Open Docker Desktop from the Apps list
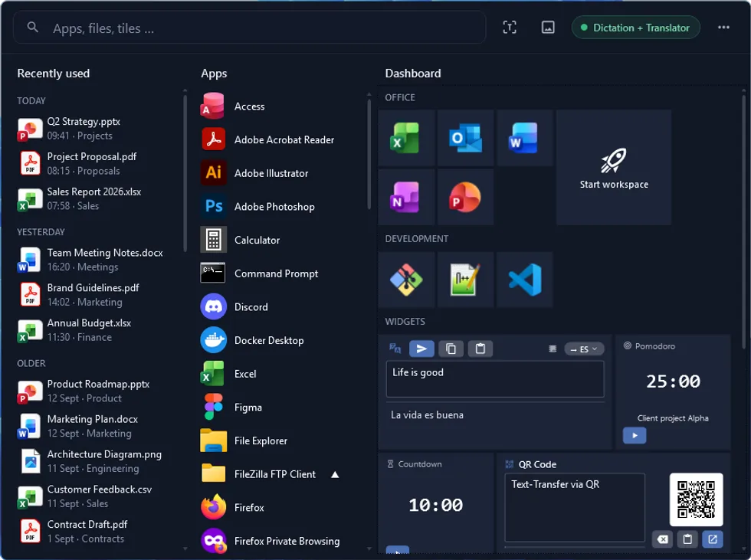751x560 pixels. click(283, 340)
